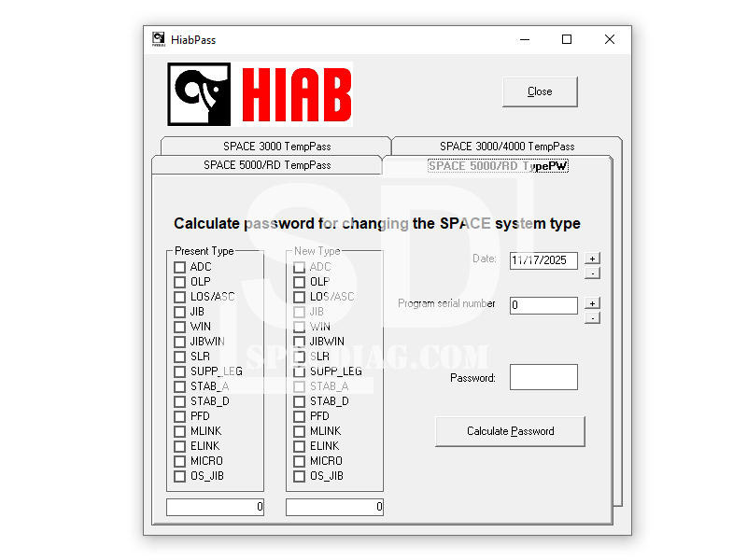
Task: Click the Date input field
Action: pyautogui.click(x=543, y=260)
